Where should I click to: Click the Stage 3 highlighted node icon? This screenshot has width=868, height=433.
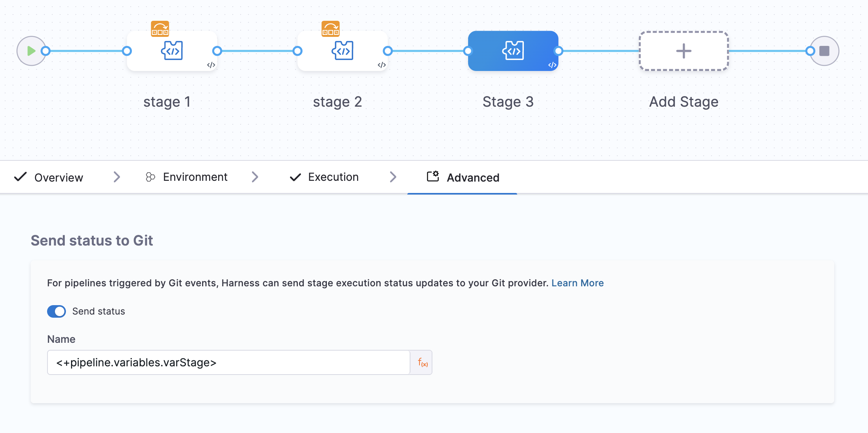coord(512,50)
